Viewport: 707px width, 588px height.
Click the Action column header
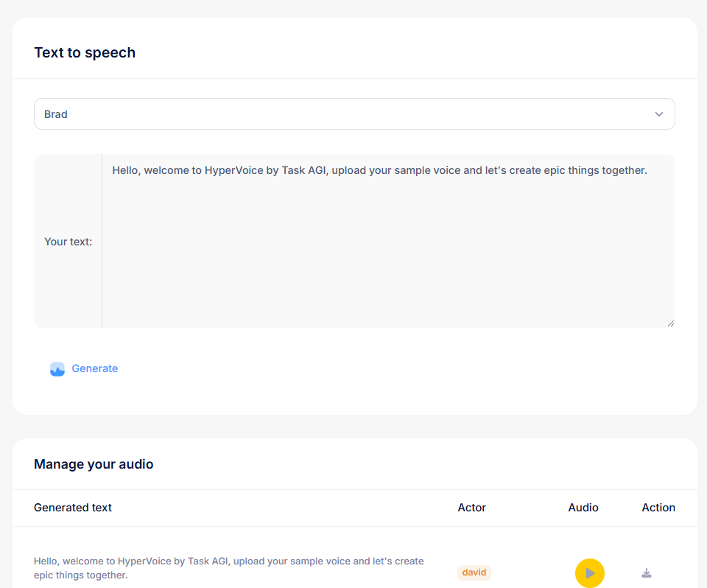pyautogui.click(x=658, y=508)
